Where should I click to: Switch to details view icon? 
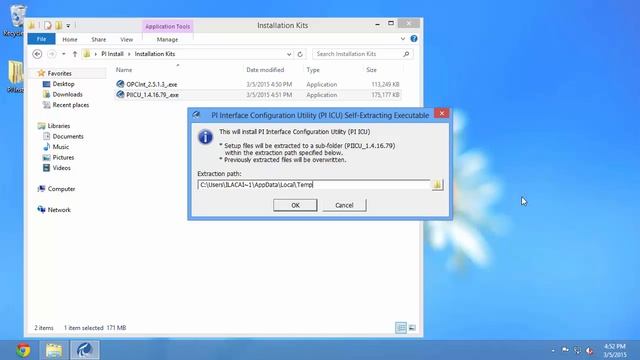(x=401, y=327)
